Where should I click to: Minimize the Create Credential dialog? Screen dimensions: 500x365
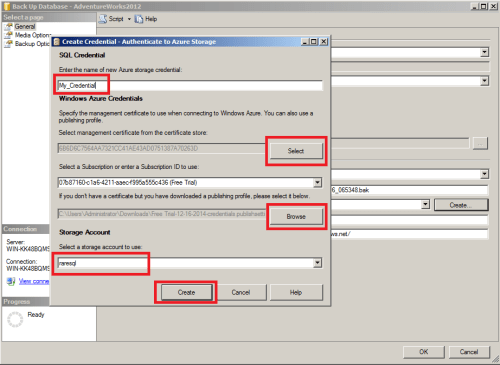click(305, 42)
